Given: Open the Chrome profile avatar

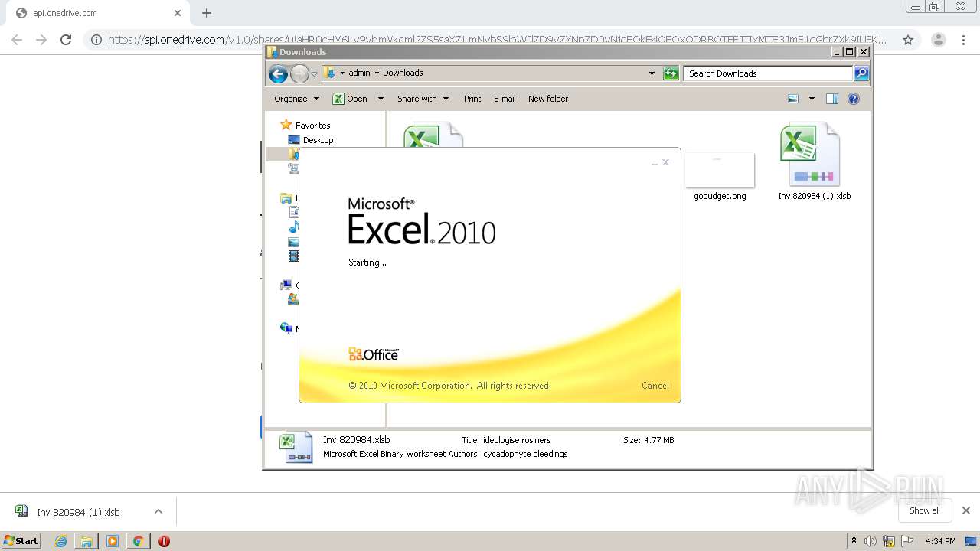Looking at the screenshot, I should (x=938, y=40).
